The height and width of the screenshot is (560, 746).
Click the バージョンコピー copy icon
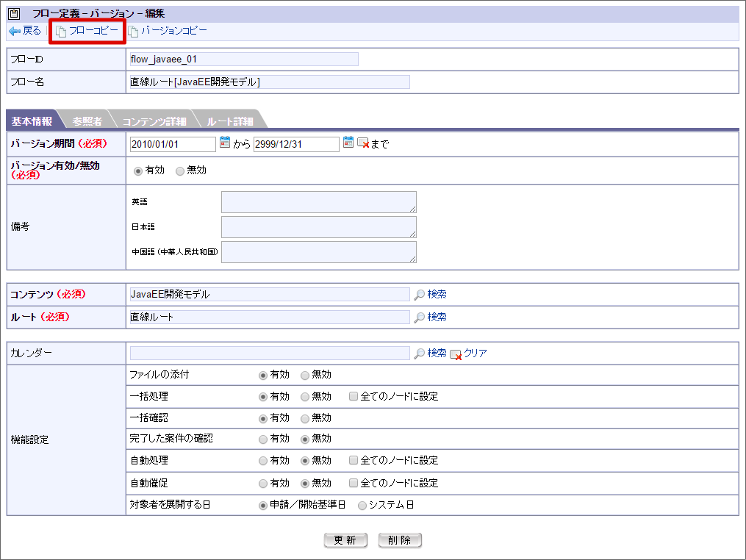(133, 32)
